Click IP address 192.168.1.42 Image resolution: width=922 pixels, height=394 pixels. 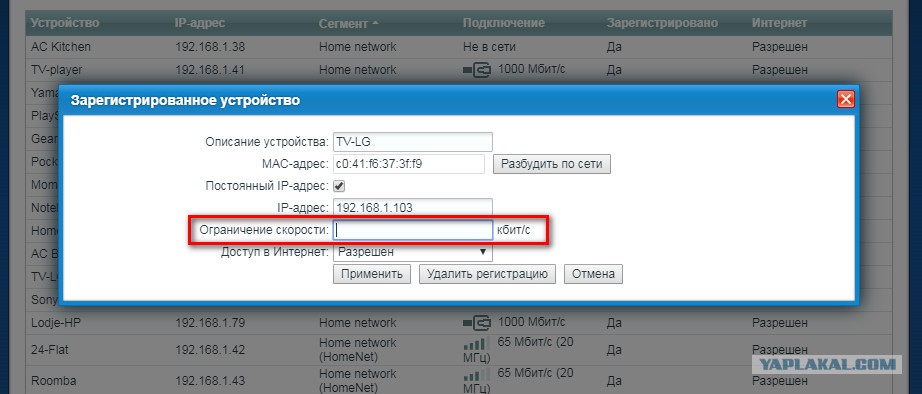click(210, 350)
